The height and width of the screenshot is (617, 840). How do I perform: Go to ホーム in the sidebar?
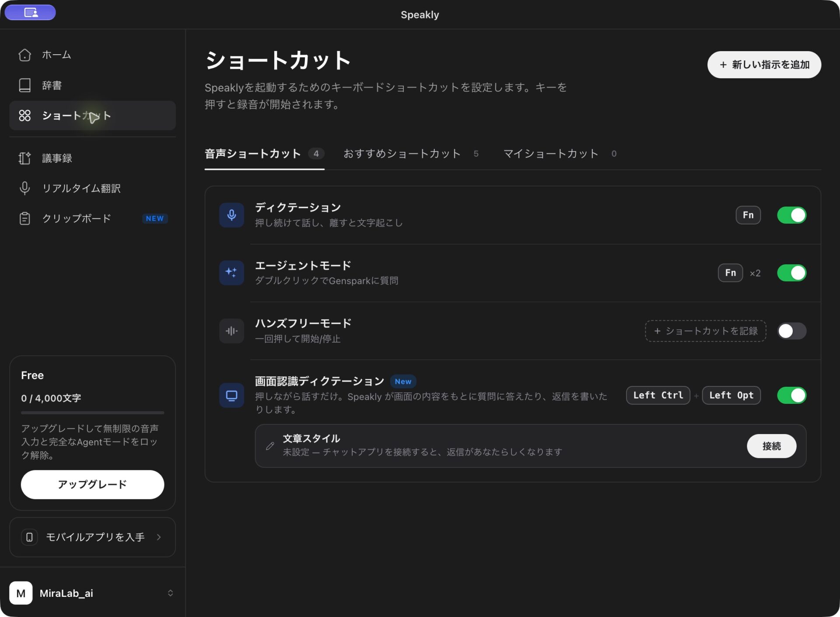tap(92, 55)
